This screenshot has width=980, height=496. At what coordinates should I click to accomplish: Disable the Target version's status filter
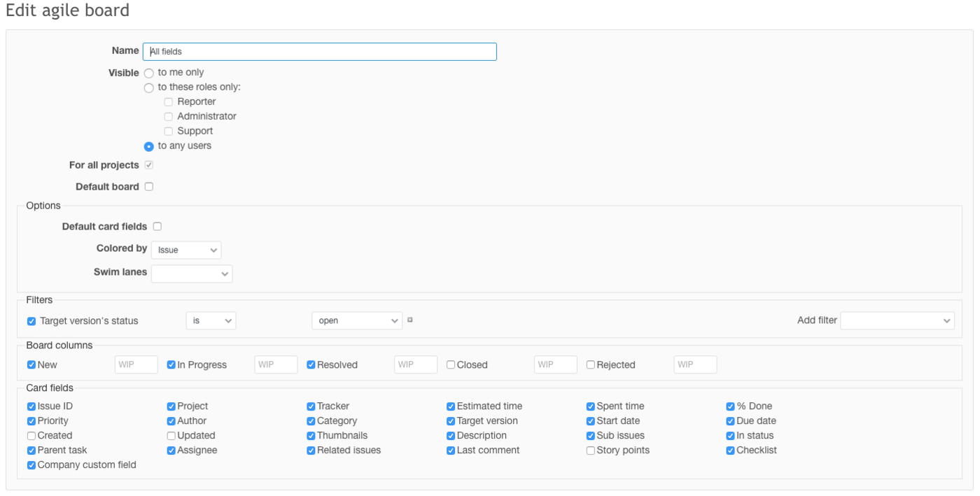(31, 322)
